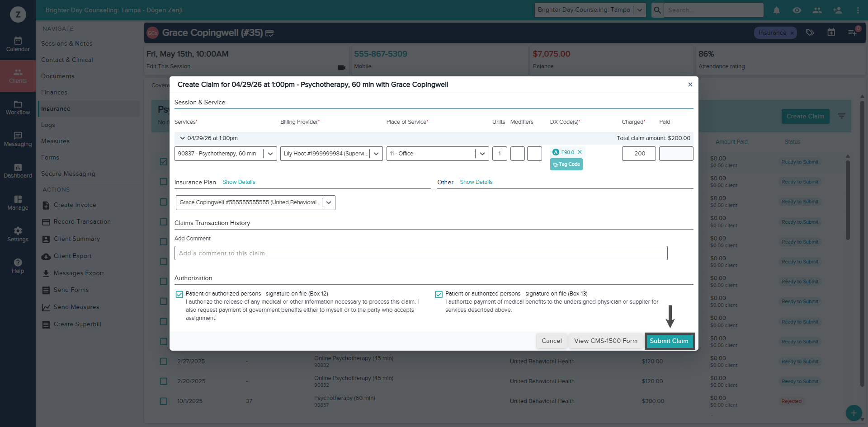
Task: Open the Dashboard section
Action: pyautogui.click(x=18, y=171)
